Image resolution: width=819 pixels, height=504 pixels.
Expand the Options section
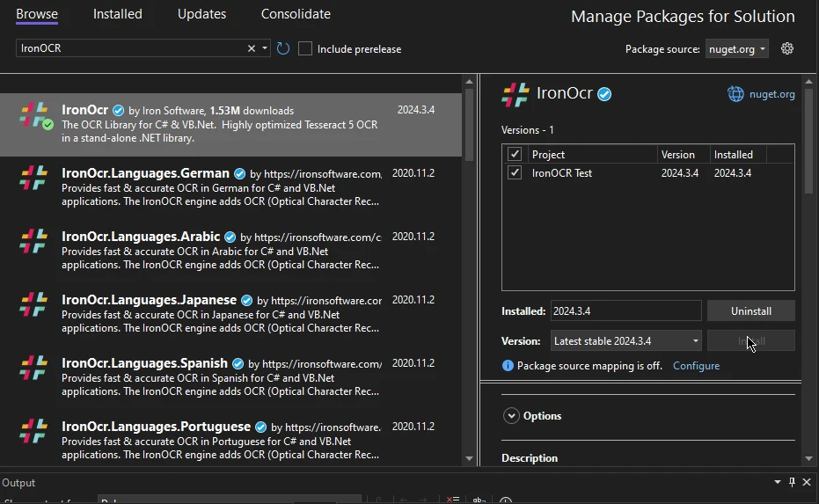point(511,416)
